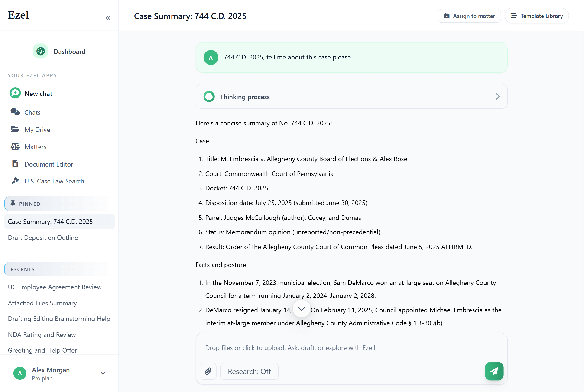
Task: Open My Drive
Action: (x=37, y=129)
